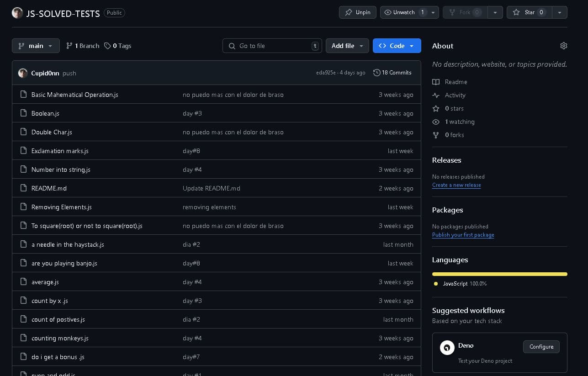Click the 1 watching link in About
The image size is (588, 376).
pos(460,122)
